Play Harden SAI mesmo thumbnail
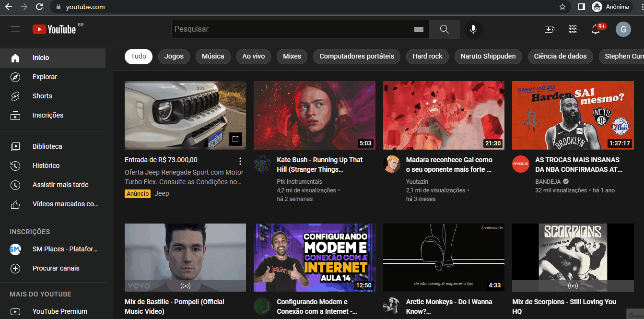Screen dimensions: 644x319 pyautogui.click(x=573, y=115)
